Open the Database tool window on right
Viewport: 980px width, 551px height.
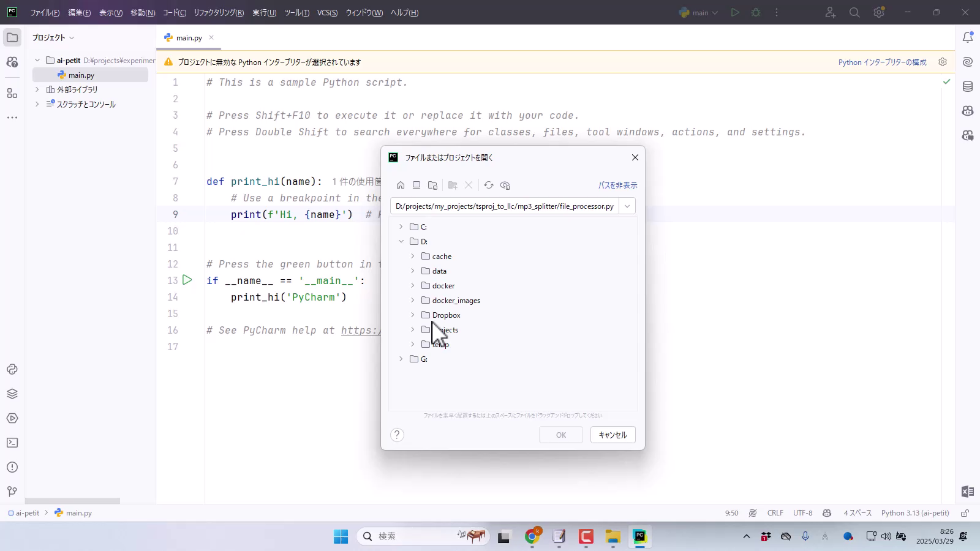(968, 86)
